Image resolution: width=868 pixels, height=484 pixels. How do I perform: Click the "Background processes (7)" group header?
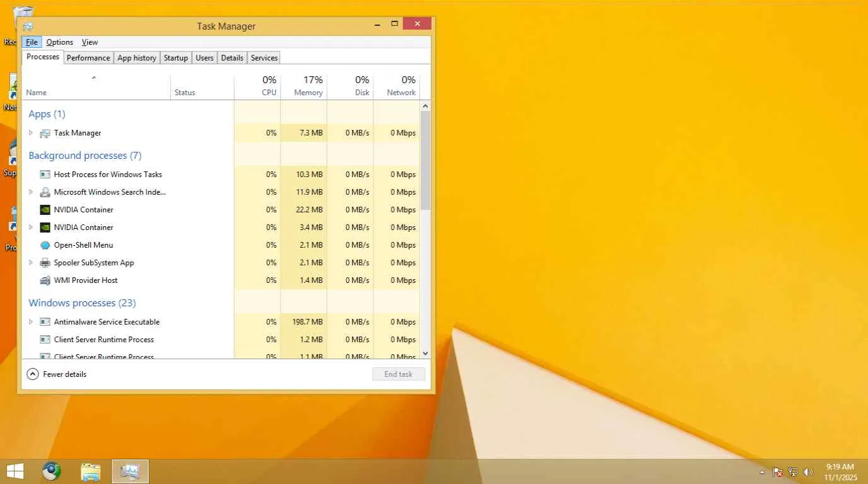point(85,156)
